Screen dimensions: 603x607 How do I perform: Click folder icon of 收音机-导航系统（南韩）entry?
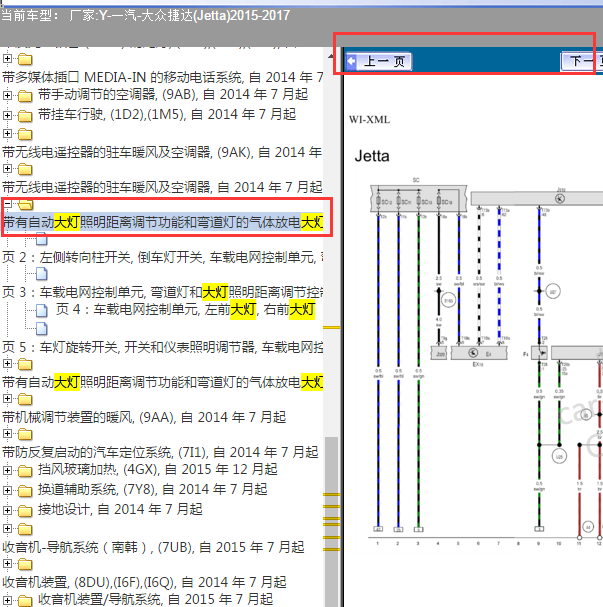click(x=25, y=529)
